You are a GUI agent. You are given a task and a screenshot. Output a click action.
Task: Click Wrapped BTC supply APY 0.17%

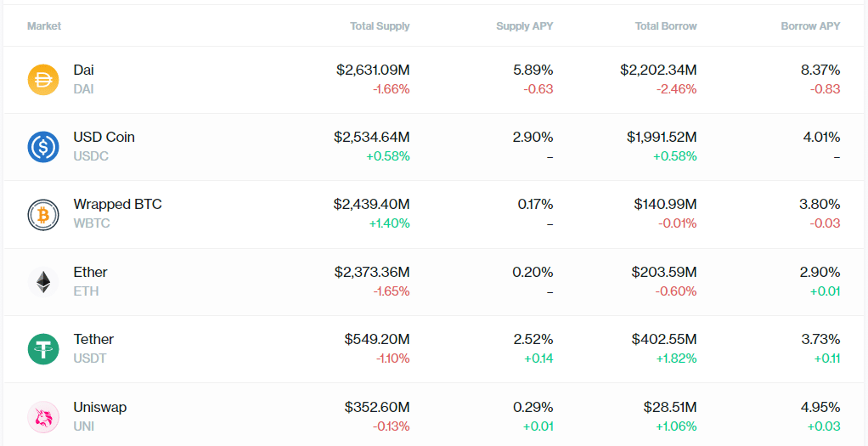535,205
